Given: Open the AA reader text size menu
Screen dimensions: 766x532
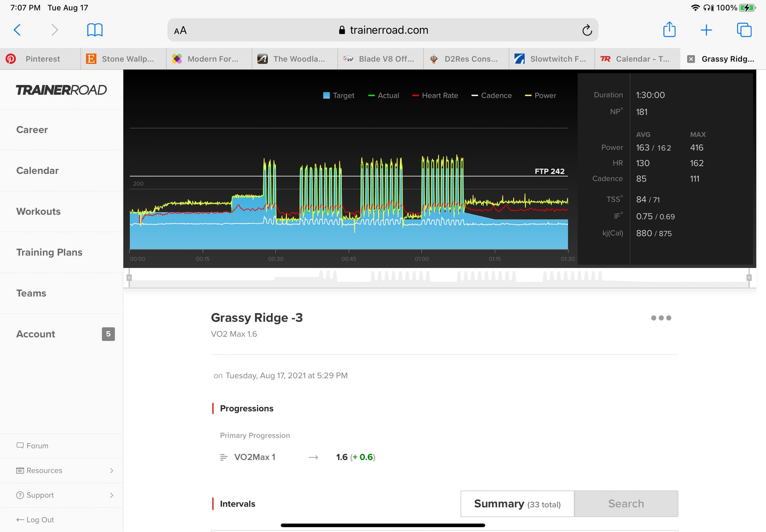Looking at the screenshot, I should [x=180, y=30].
